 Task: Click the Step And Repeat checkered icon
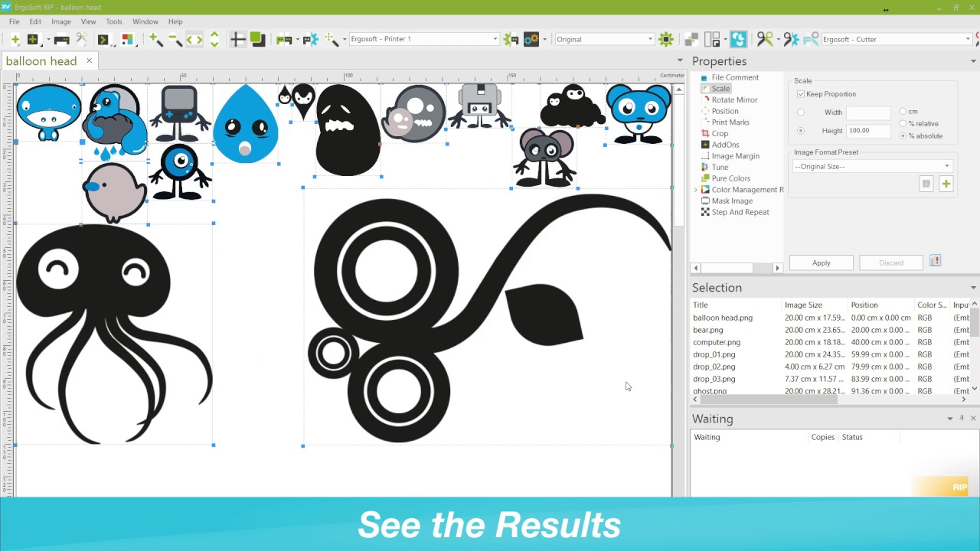704,212
